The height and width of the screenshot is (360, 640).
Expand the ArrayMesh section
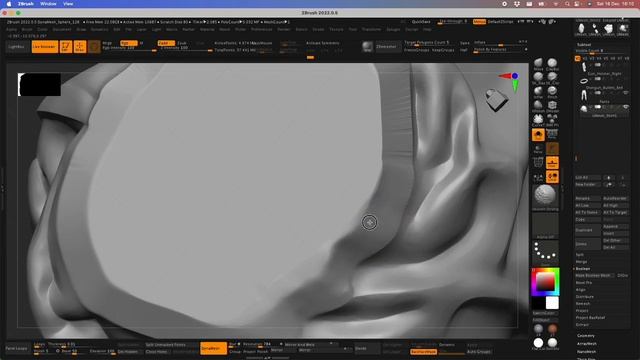(x=587, y=344)
